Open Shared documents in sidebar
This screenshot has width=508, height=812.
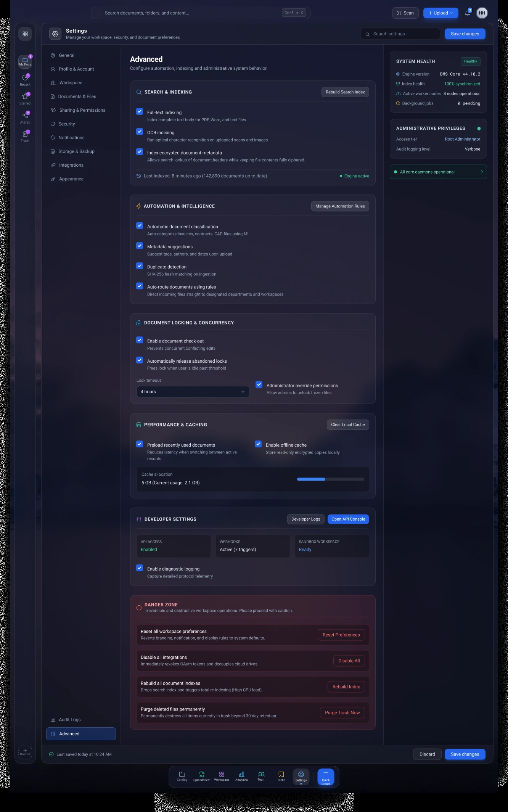(x=25, y=117)
